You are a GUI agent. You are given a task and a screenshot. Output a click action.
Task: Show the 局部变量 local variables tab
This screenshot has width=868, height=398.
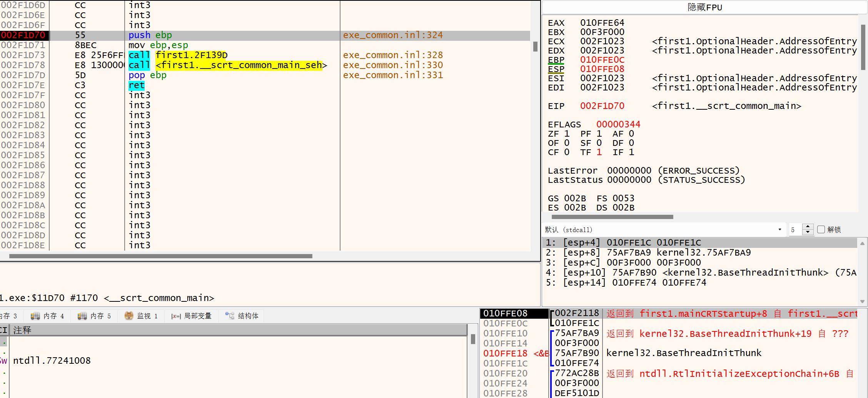pos(192,316)
